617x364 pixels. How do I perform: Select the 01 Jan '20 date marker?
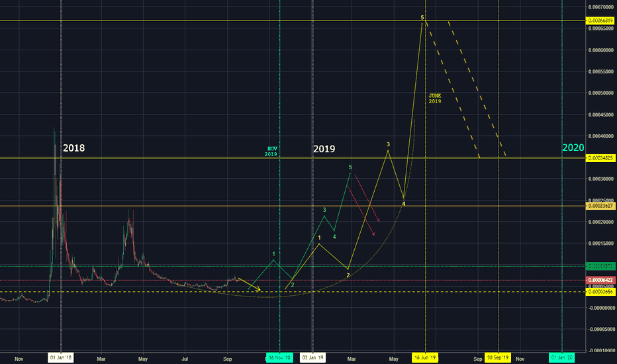point(561,357)
